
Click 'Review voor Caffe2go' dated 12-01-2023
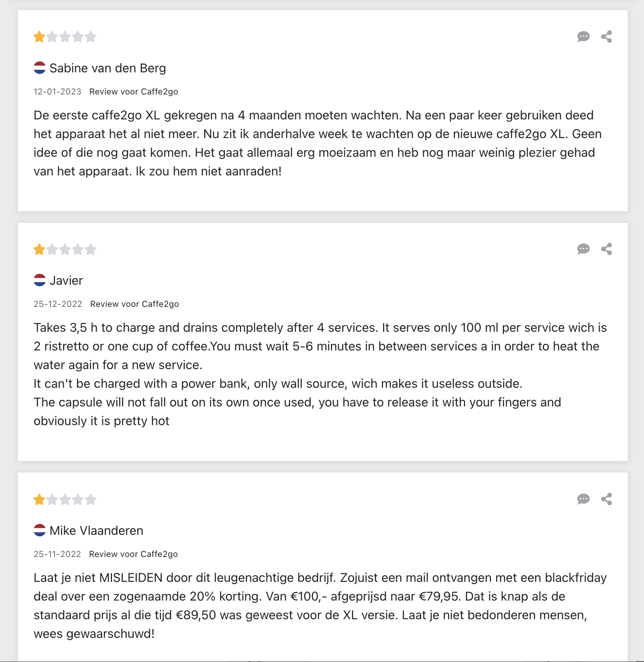(133, 92)
